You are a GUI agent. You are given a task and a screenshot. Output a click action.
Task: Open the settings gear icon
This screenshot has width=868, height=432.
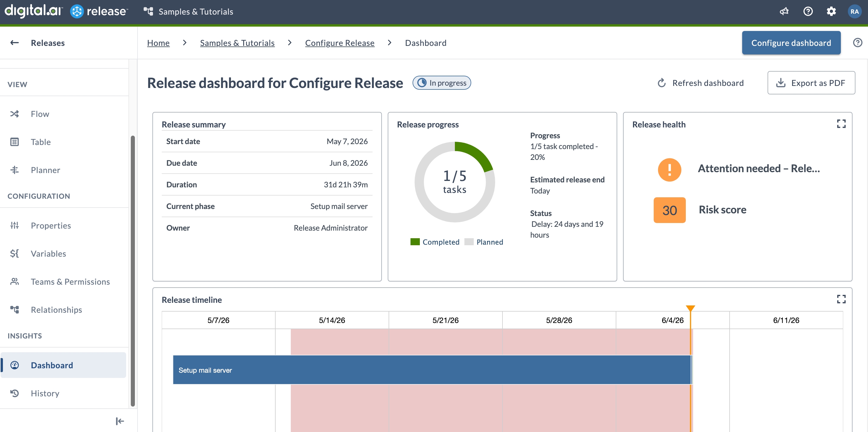click(831, 11)
